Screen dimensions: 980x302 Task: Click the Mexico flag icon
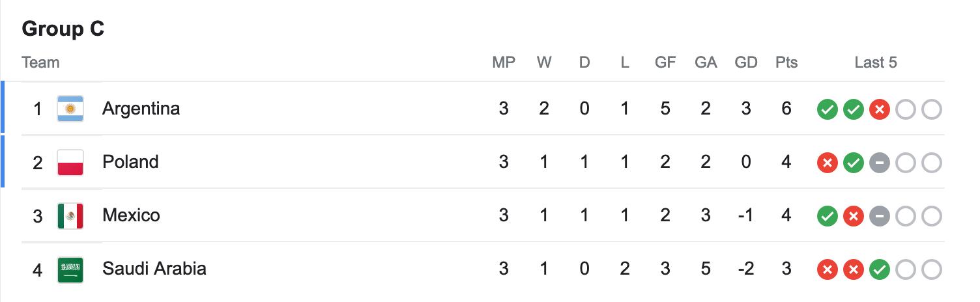tap(70, 215)
